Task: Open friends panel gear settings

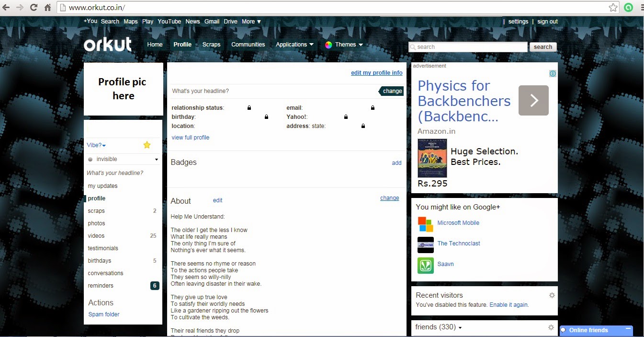Action: (x=551, y=327)
